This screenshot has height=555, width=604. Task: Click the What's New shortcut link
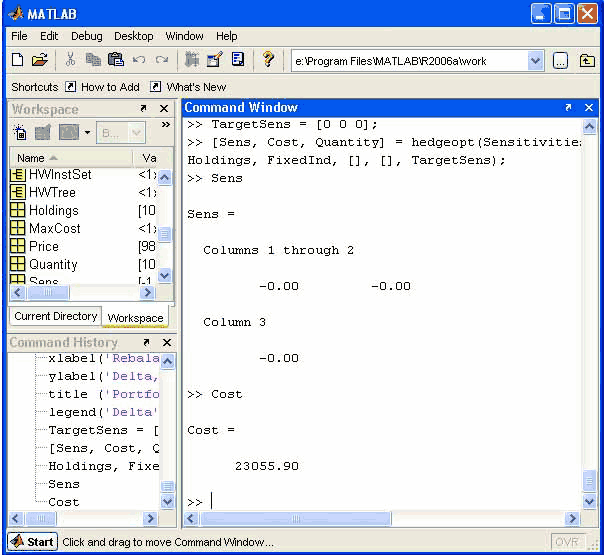196,87
